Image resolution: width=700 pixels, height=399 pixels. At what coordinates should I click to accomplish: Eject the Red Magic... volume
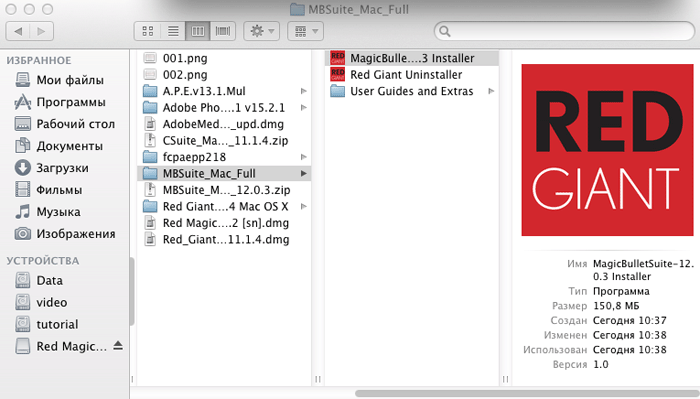click(x=118, y=345)
